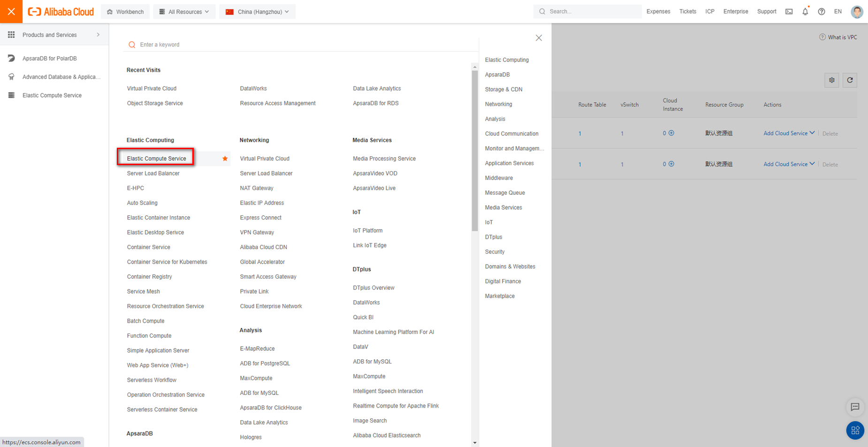Open the chat feedback icon
Viewport: 868px width, 447px height.
[855, 407]
